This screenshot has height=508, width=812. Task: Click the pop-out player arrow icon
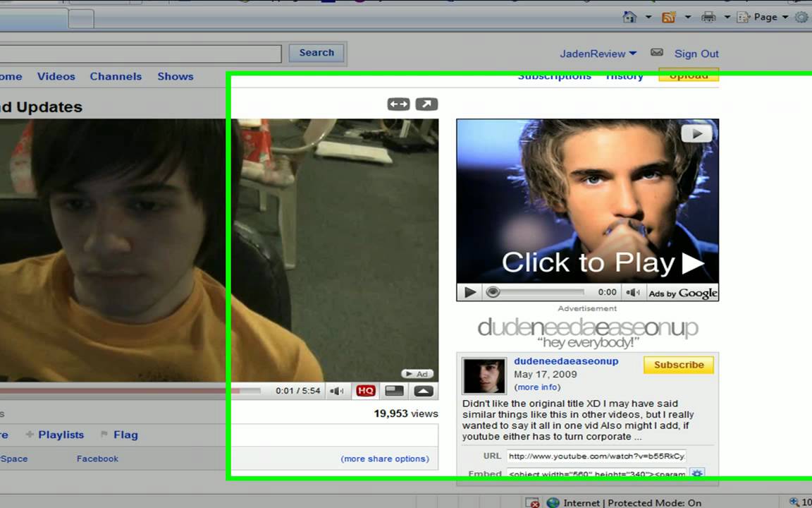pos(426,104)
